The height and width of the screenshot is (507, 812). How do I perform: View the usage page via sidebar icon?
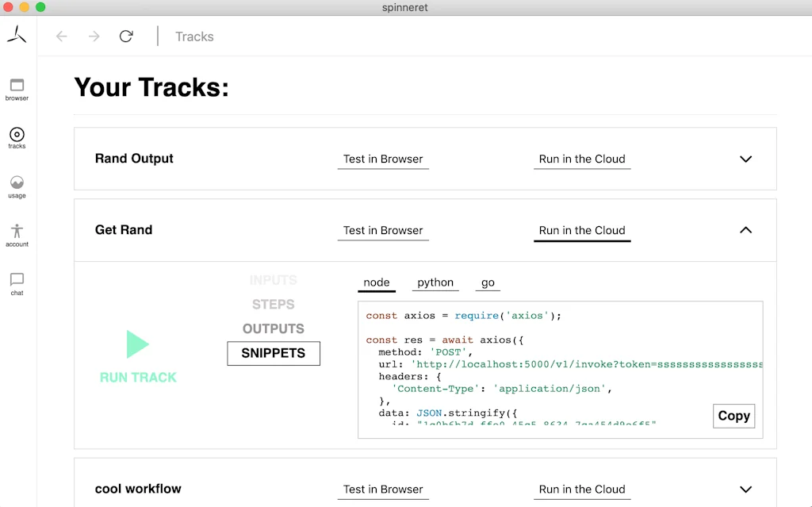[17, 186]
